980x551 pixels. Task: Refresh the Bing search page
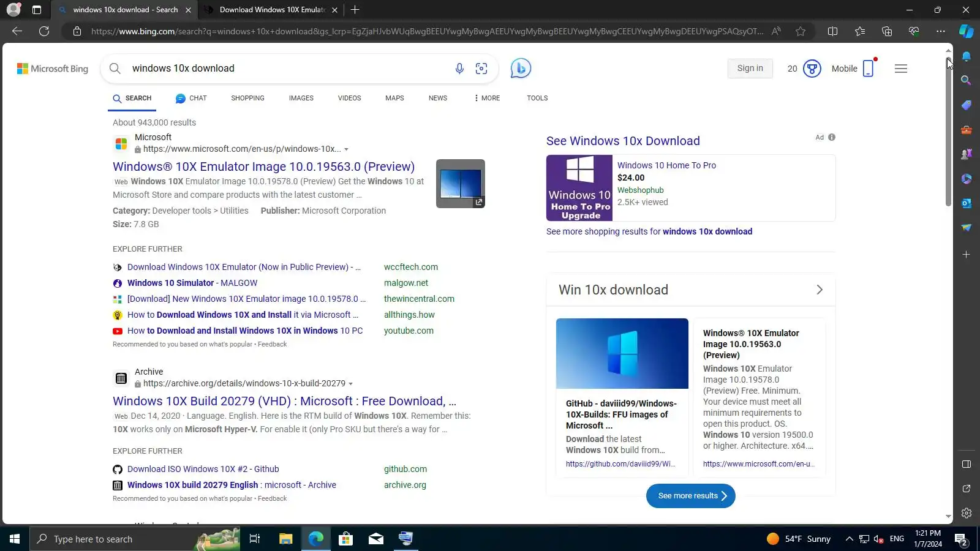(44, 31)
